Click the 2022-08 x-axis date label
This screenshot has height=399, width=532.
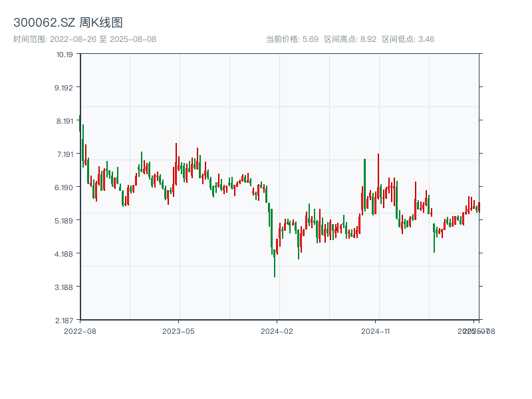tap(80, 331)
